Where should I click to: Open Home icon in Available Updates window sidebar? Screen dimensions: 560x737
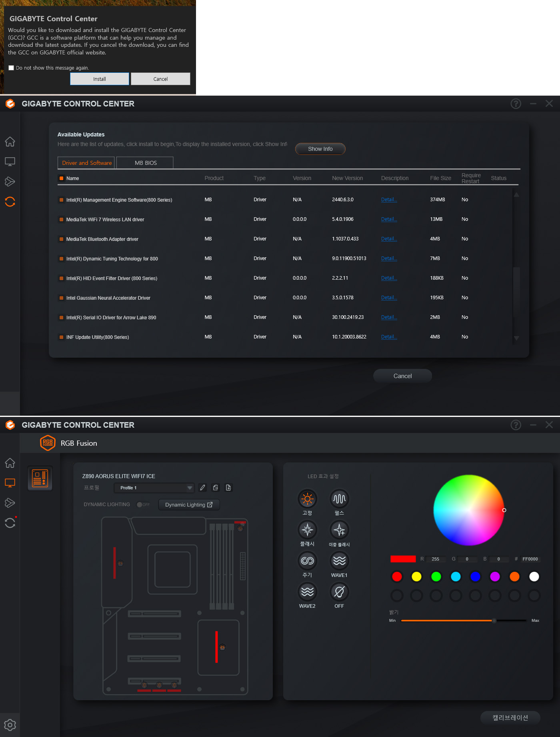tap(10, 142)
